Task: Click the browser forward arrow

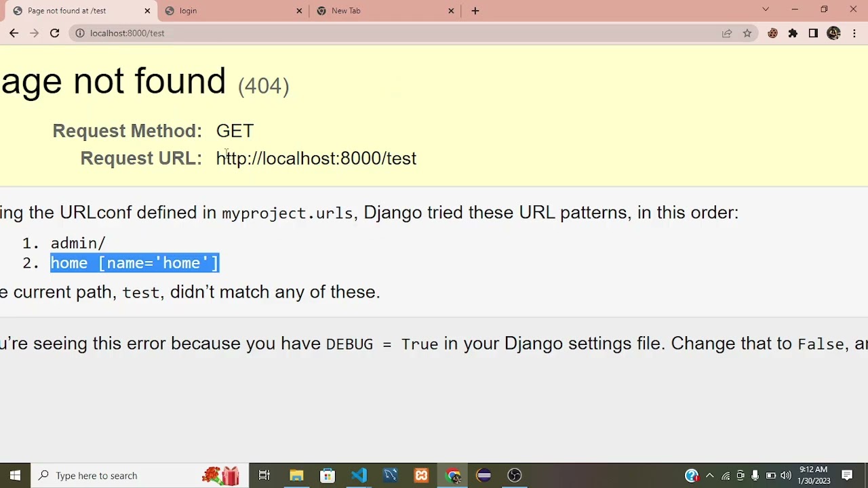Action: [34, 33]
